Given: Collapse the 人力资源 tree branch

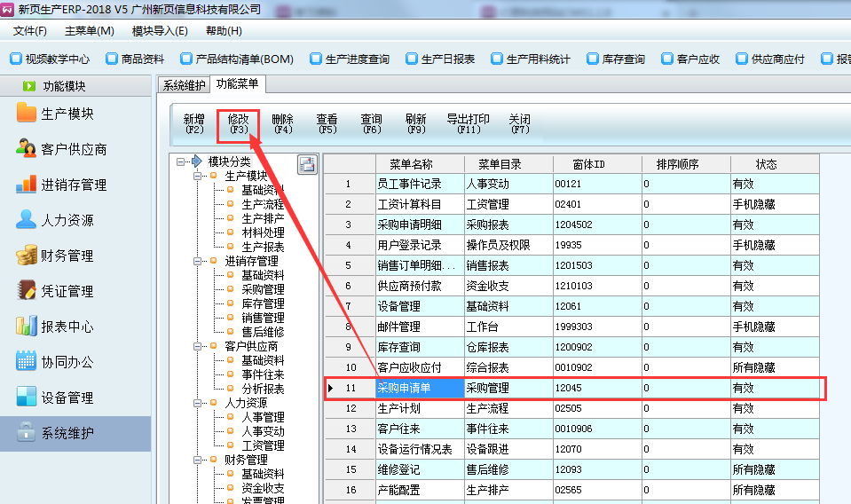Looking at the screenshot, I should coord(198,403).
